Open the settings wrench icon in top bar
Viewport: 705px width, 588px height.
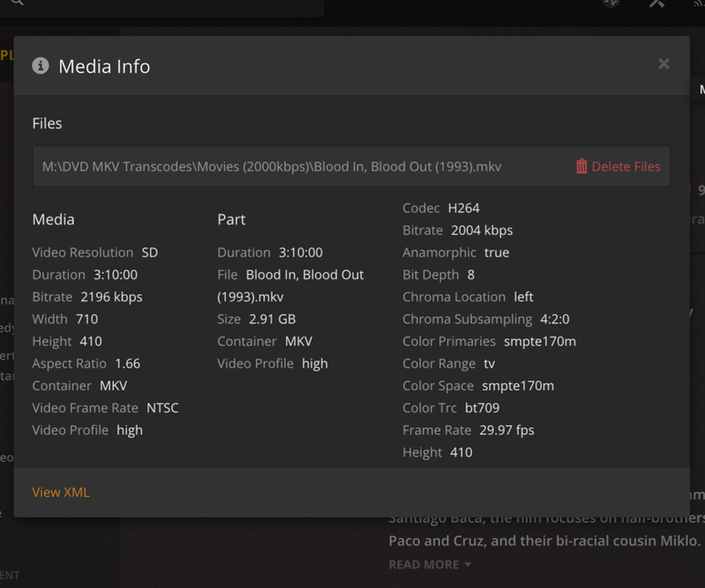point(657,3)
